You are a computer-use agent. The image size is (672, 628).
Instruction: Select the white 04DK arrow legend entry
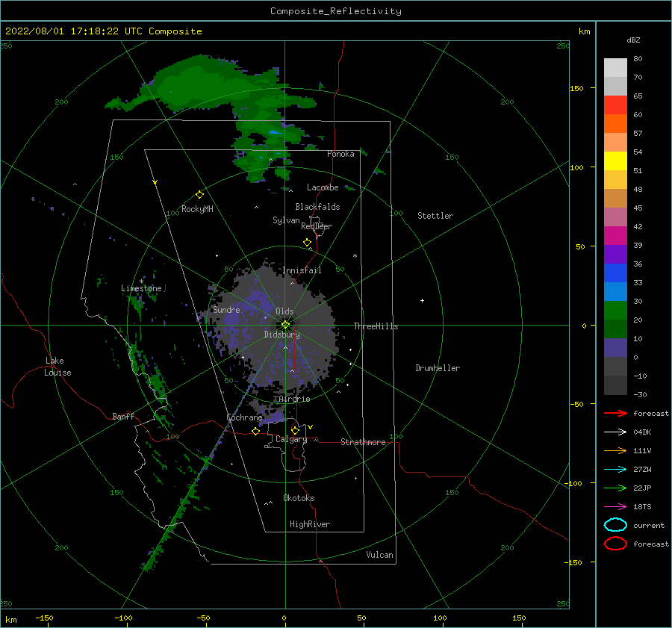tap(615, 432)
